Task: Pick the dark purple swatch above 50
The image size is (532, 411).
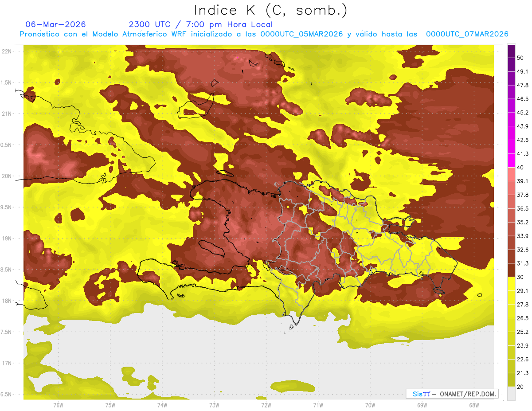Action: [x=511, y=51]
